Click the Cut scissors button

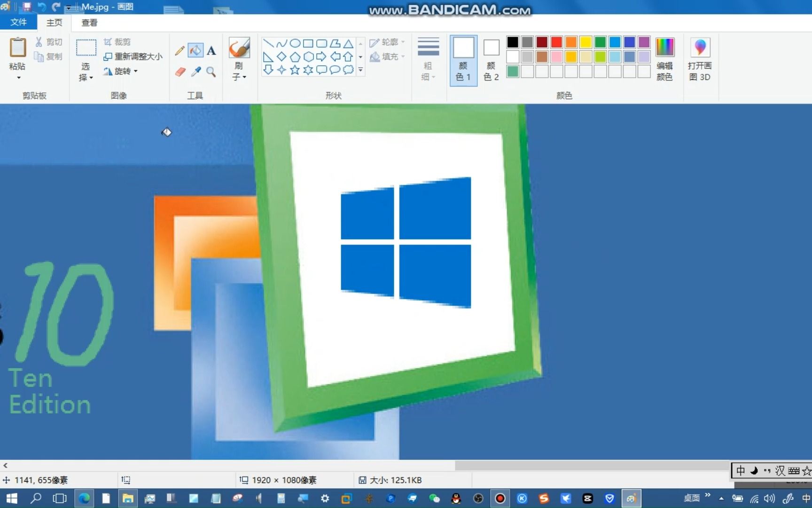coord(48,42)
